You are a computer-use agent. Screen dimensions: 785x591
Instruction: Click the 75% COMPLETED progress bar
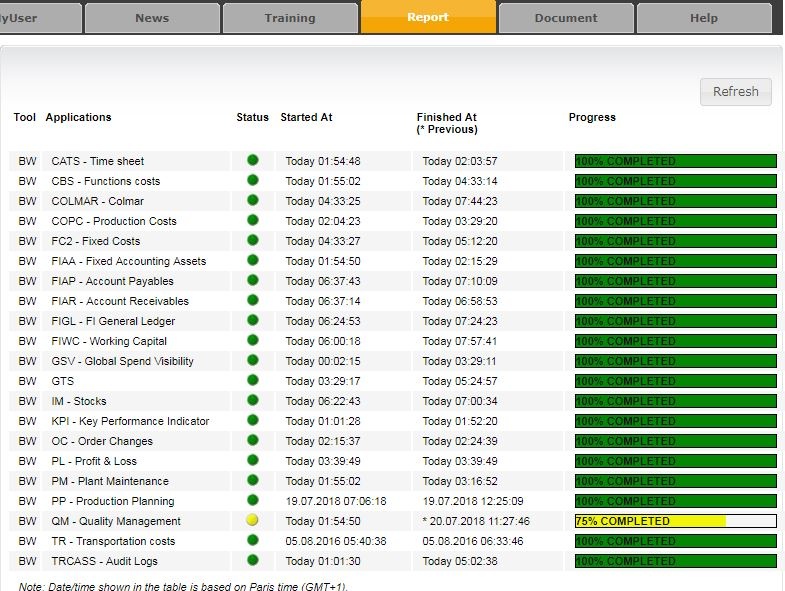pos(675,521)
